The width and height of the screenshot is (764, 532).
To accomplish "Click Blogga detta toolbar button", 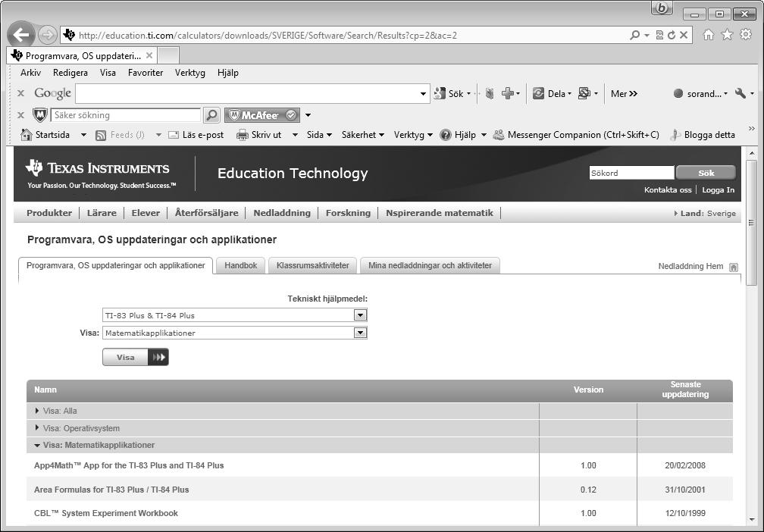I will coord(703,135).
